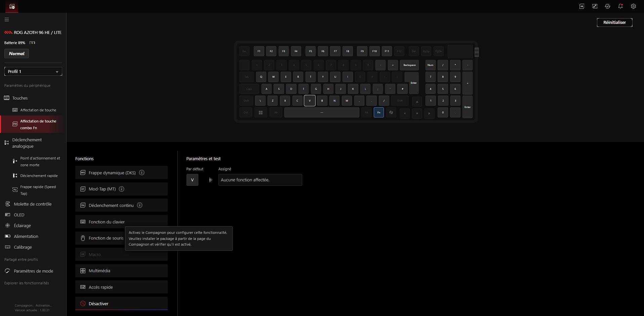Open the OLED settings page
This screenshot has width=644, height=316.
[x=19, y=215]
